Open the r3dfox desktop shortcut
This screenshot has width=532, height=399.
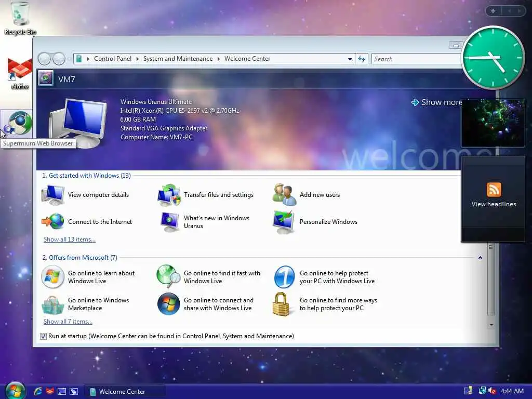coord(20,73)
